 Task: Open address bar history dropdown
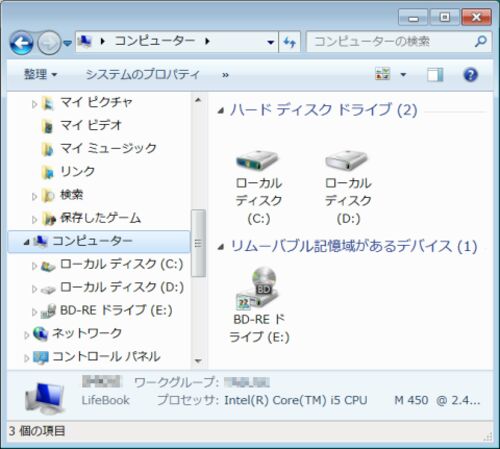click(271, 42)
